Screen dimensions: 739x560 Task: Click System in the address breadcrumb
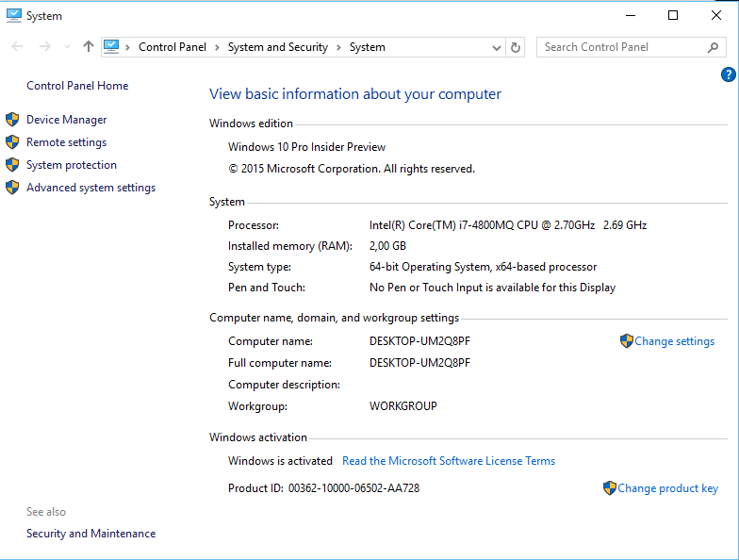(368, 47)
